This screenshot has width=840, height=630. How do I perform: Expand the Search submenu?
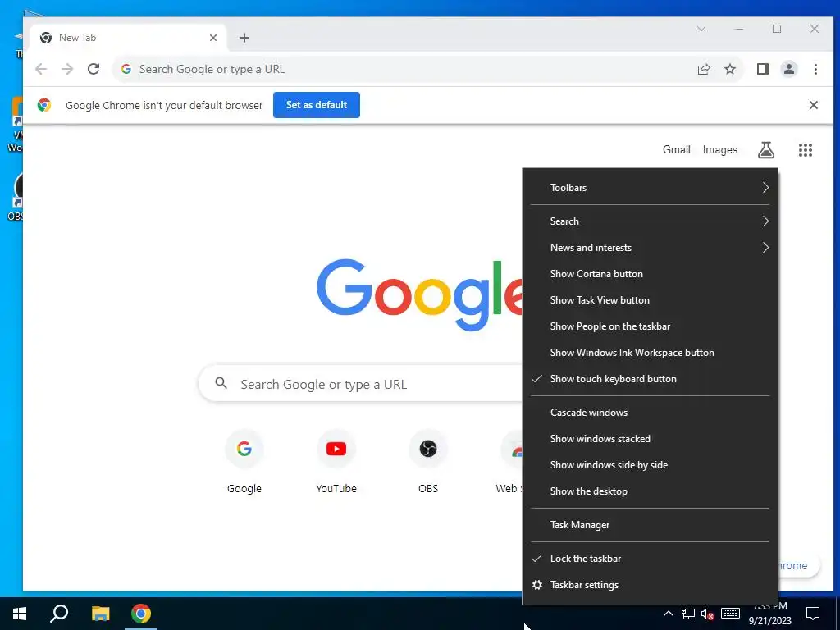pos(650,221)
